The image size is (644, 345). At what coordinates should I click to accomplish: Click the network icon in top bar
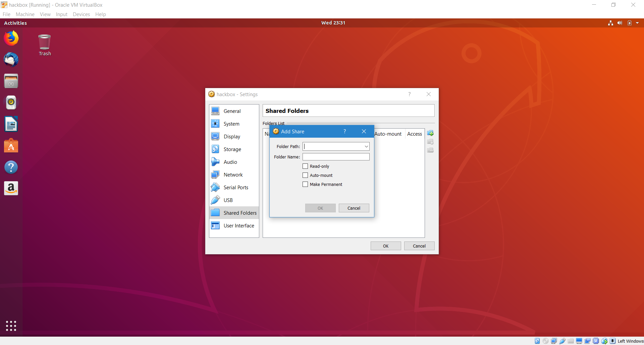click(x=610, y=23)
